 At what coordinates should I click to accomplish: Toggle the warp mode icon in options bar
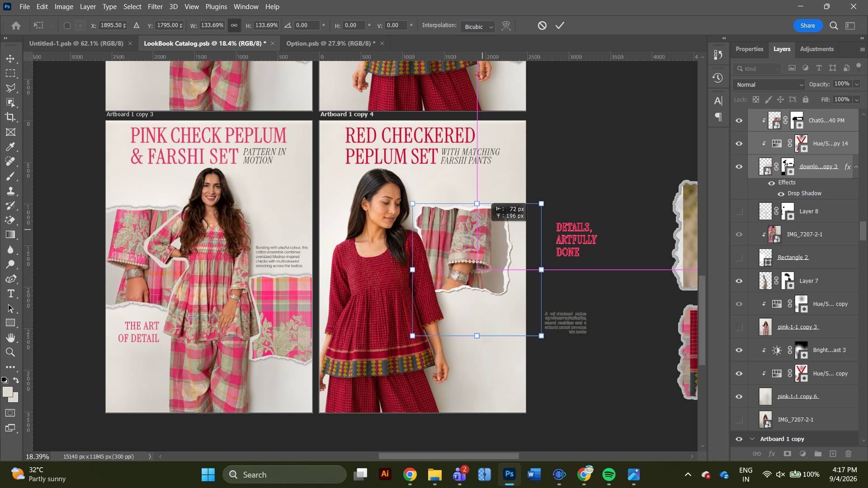coord(506,26)
